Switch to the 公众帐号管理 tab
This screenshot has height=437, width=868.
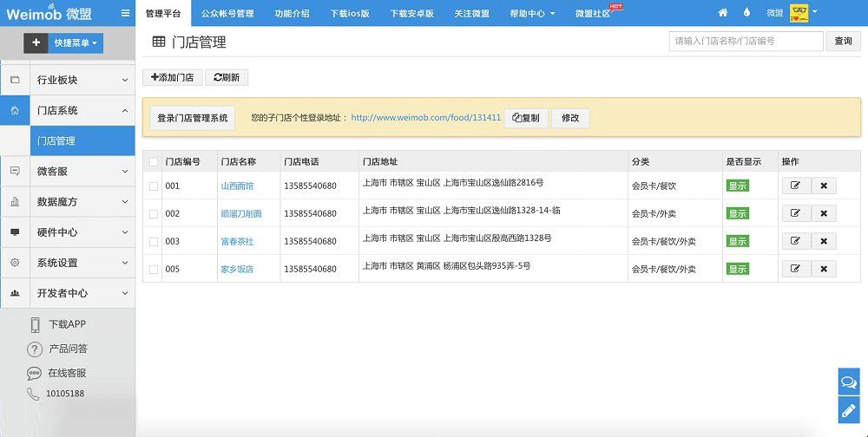point(227,14)
